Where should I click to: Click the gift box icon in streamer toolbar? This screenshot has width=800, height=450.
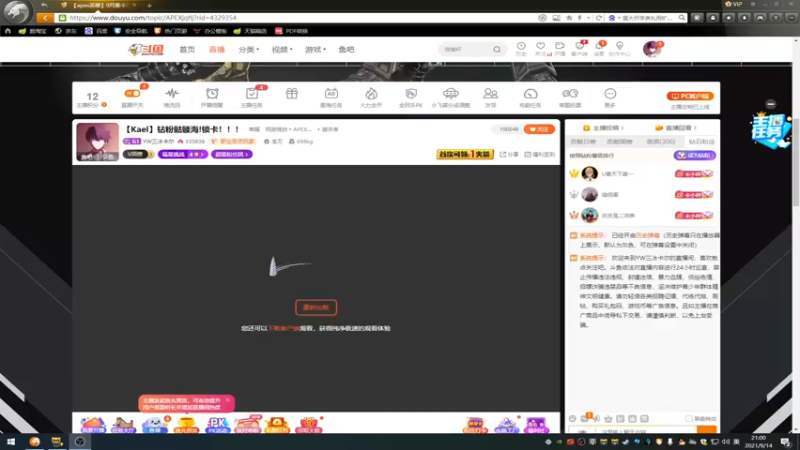[291, 93]
